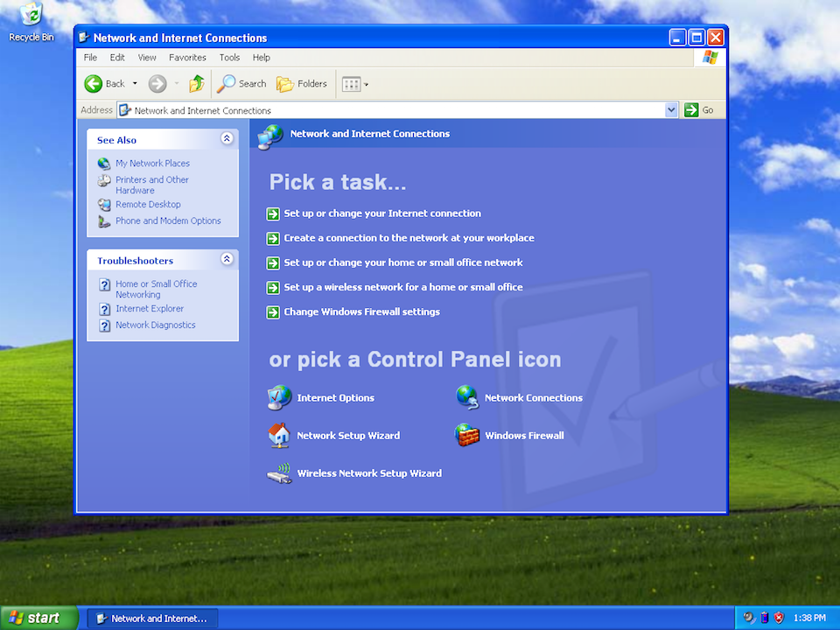The height and width of the screenshot is (630, 840).
Task: Click arrow icon beside Change Windows Firewall settings
Action: tap(273, 312)
